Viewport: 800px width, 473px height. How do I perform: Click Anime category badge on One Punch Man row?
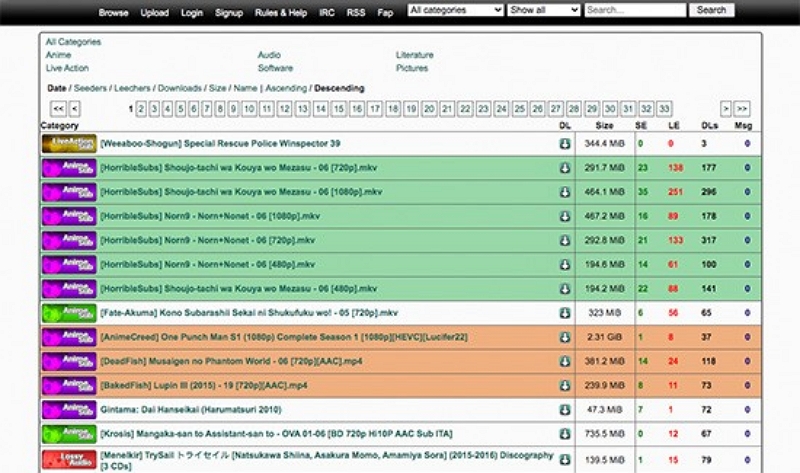pos(69,337)
